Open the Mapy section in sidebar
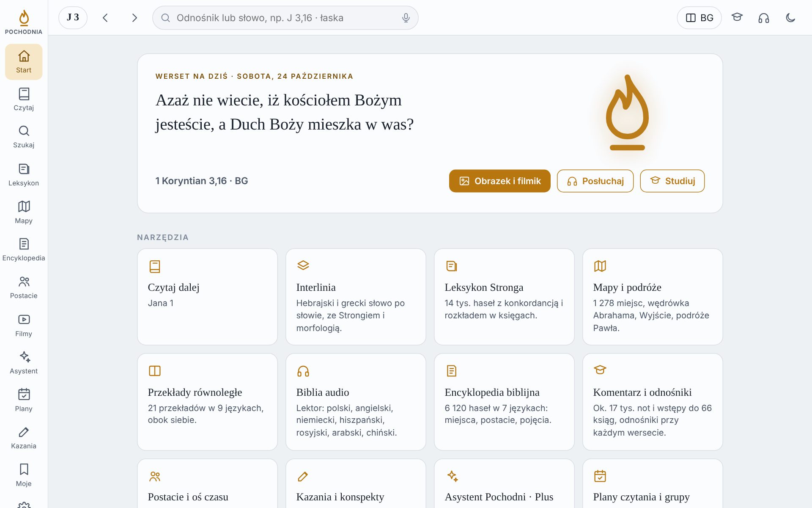 (x=24, y=213)
